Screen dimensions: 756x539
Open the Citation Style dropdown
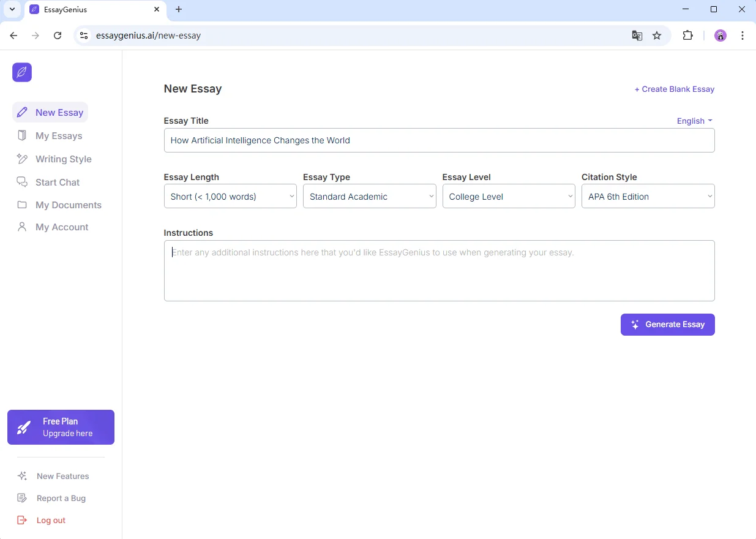pos(648,197)
